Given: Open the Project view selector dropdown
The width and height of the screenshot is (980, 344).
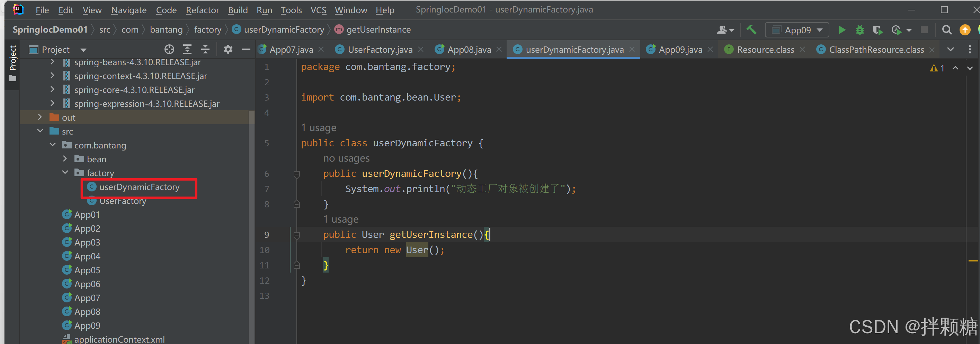Looking at the screenshot, I should [x=83, y=50].
